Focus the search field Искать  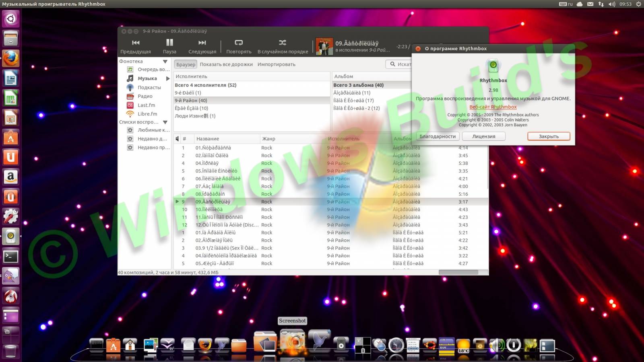click(x=398, y=64)
